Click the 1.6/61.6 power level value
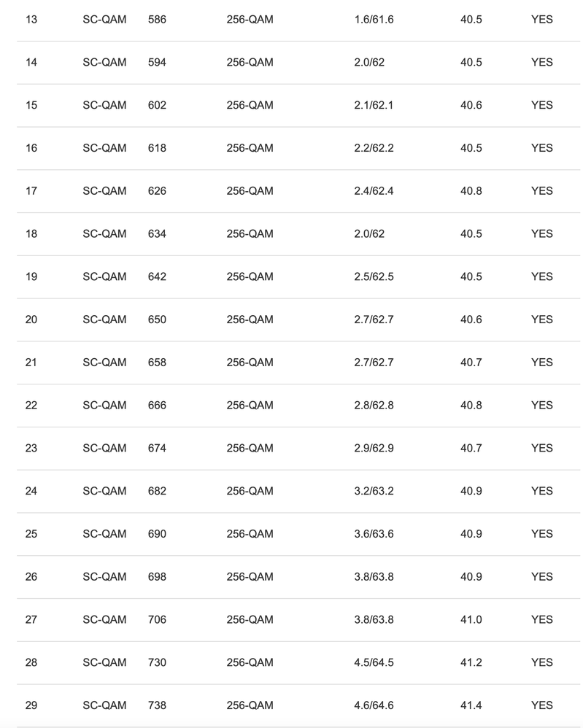This screenshot has height=728, width=583. [x=374, y=20]
